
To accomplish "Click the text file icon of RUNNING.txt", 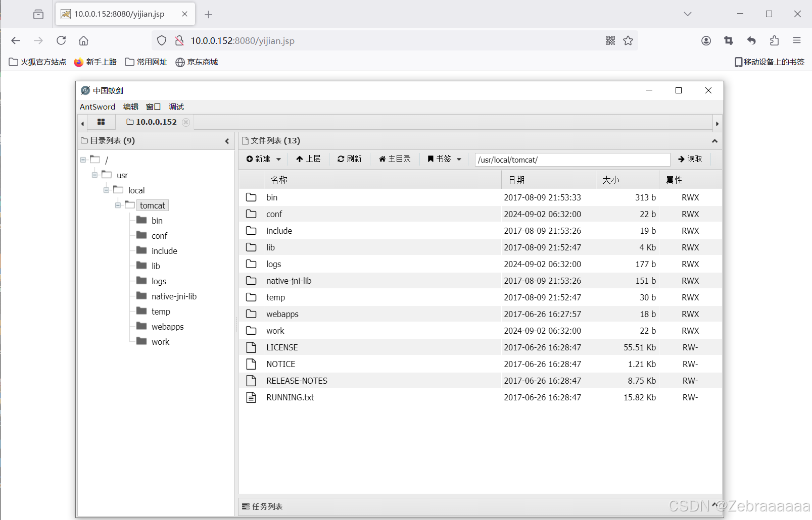I will [x=251, y=397].
